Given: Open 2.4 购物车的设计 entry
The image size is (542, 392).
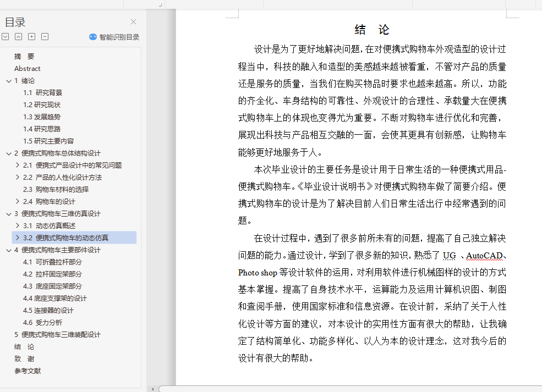Looking at the screenshot, I should point(49,201).
